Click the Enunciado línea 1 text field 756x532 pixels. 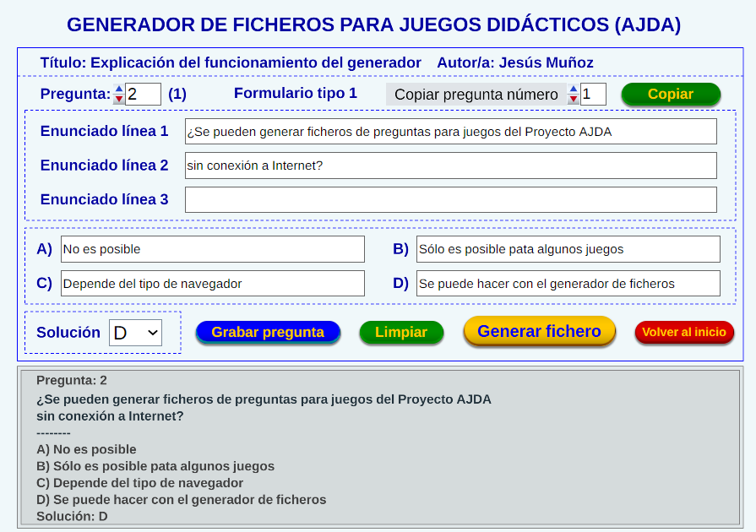pyautogui.click(x=450, y=132)
